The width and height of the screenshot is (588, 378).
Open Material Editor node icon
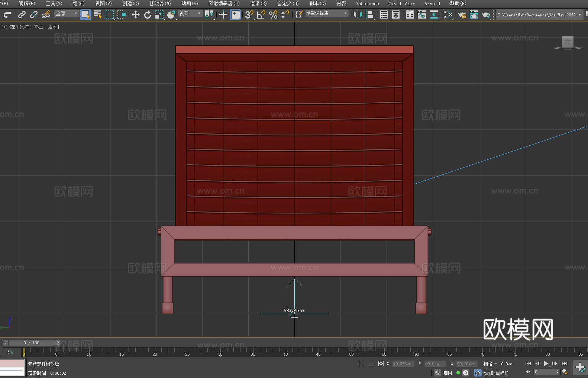[448, 14]
